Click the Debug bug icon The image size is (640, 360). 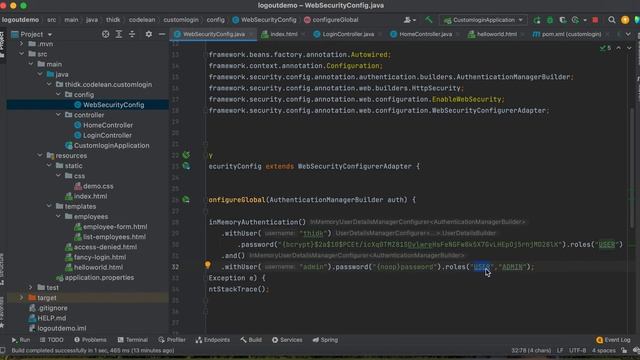point(550,20)
